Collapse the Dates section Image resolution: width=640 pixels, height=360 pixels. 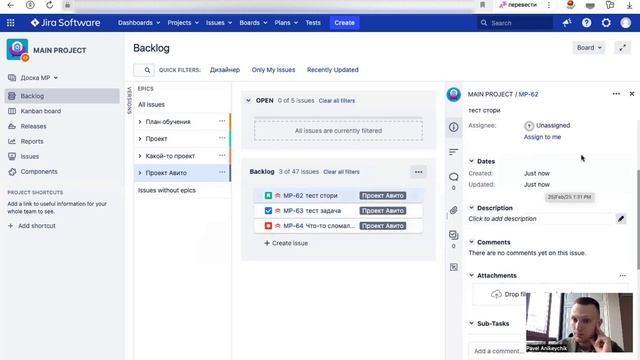[x=471, y=161]
